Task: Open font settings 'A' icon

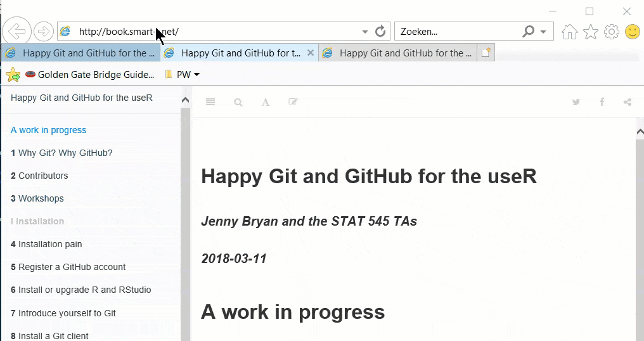Action: tap(266, 102)
